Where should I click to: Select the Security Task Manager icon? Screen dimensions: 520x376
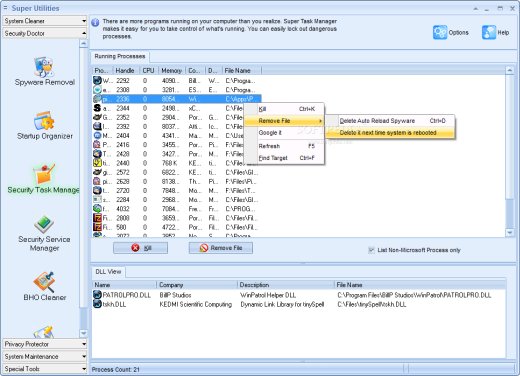click(44, 174)
